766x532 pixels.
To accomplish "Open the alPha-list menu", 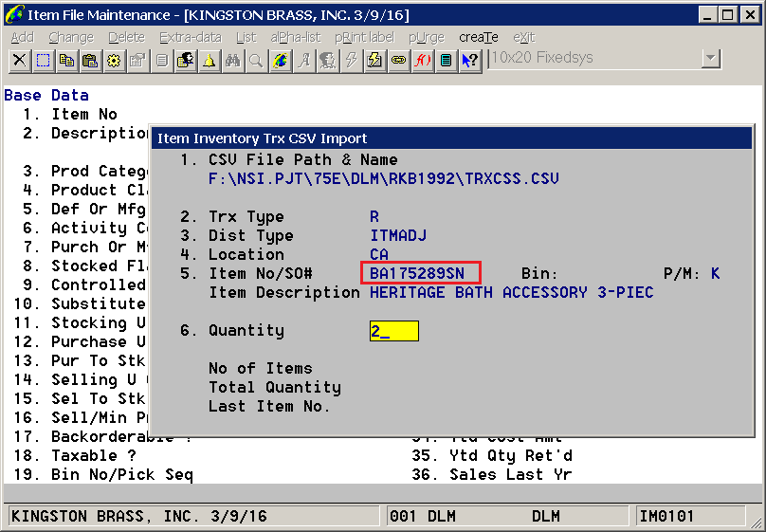I will click(296, 38).
